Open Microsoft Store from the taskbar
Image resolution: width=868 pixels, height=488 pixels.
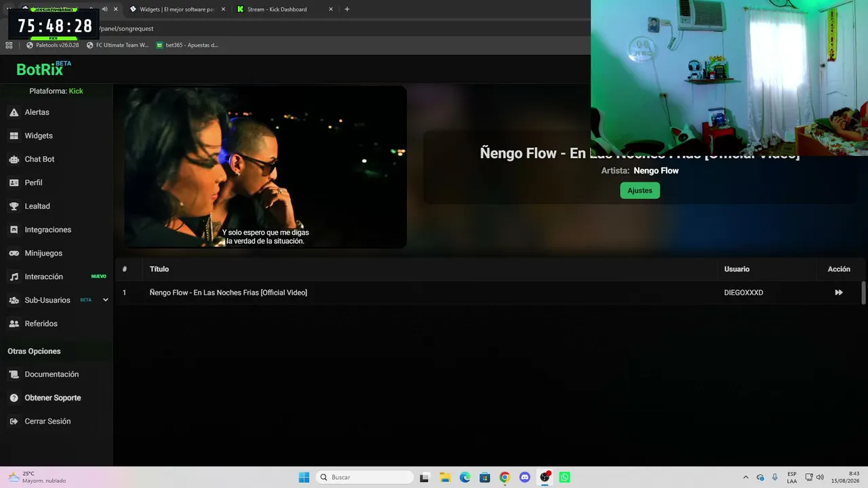click(x=485, y=477)
